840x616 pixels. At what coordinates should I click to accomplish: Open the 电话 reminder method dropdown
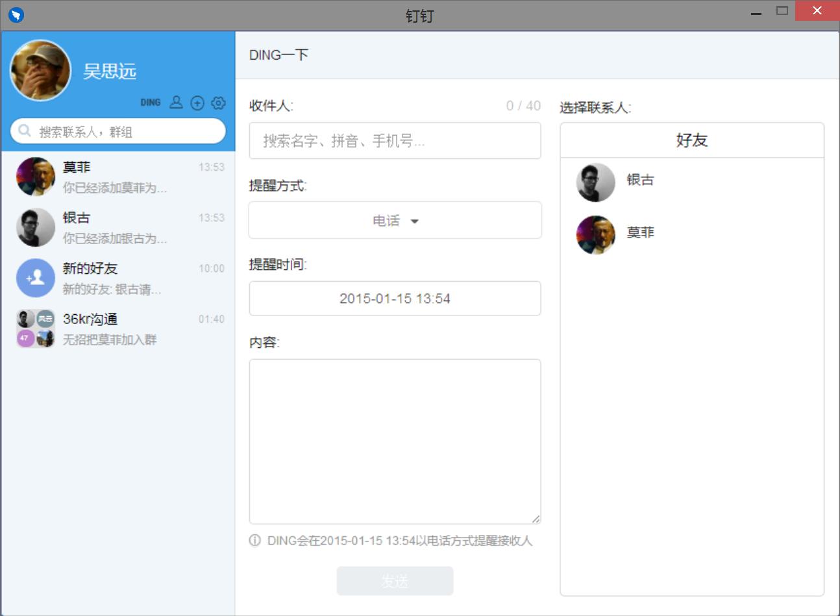tap(395, 220)
